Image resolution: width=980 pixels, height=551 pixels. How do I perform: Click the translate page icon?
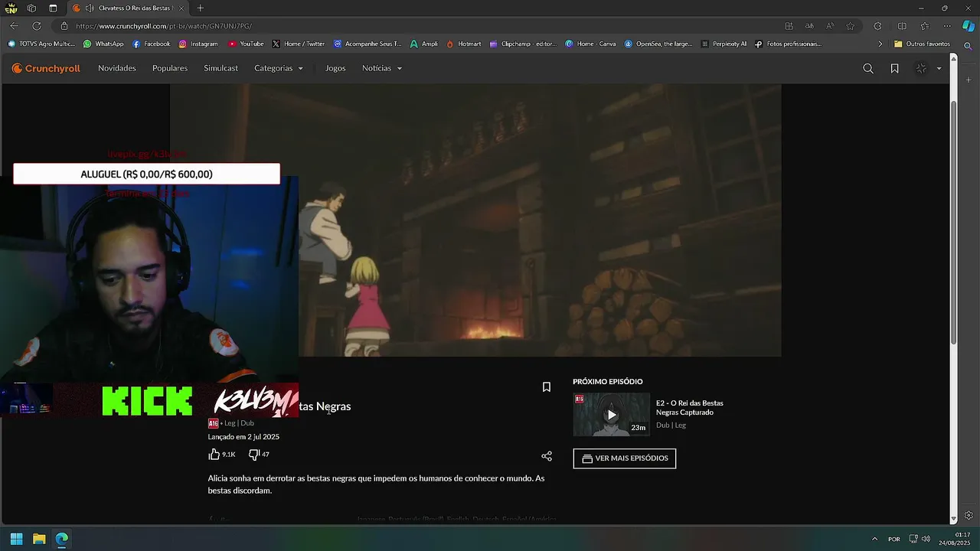(x=810, y=26)
